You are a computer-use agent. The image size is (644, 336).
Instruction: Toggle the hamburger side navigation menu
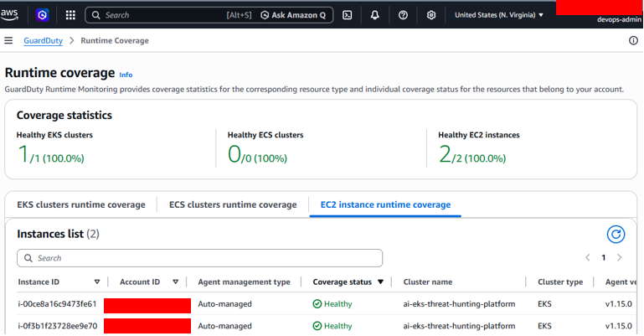tap(8, 40)
